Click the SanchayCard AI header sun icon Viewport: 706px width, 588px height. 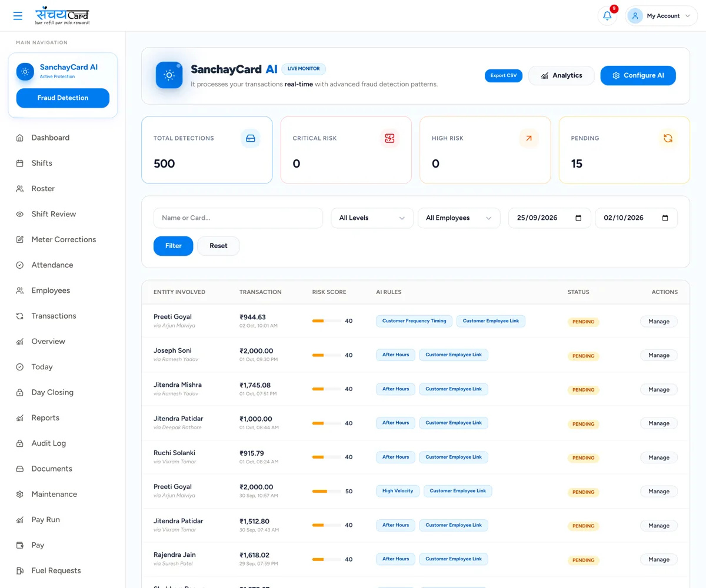tap(169, 75)
